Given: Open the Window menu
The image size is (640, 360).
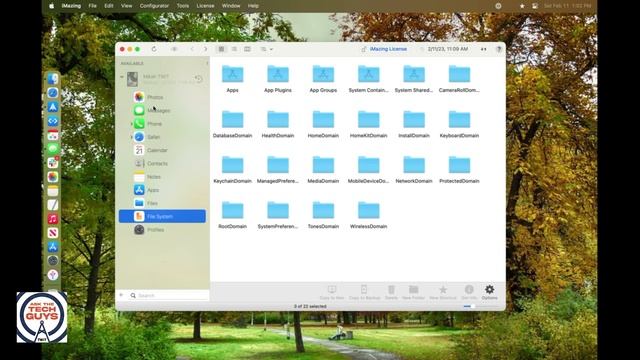Looking at the screenshot, I should tap(231, 6).
